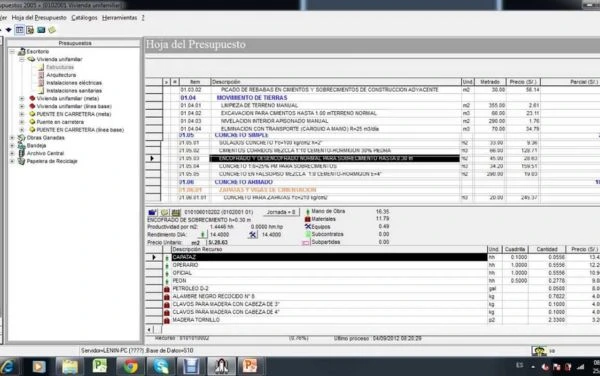
Task: Click the Materiales red icon
Action: (307, 219)
